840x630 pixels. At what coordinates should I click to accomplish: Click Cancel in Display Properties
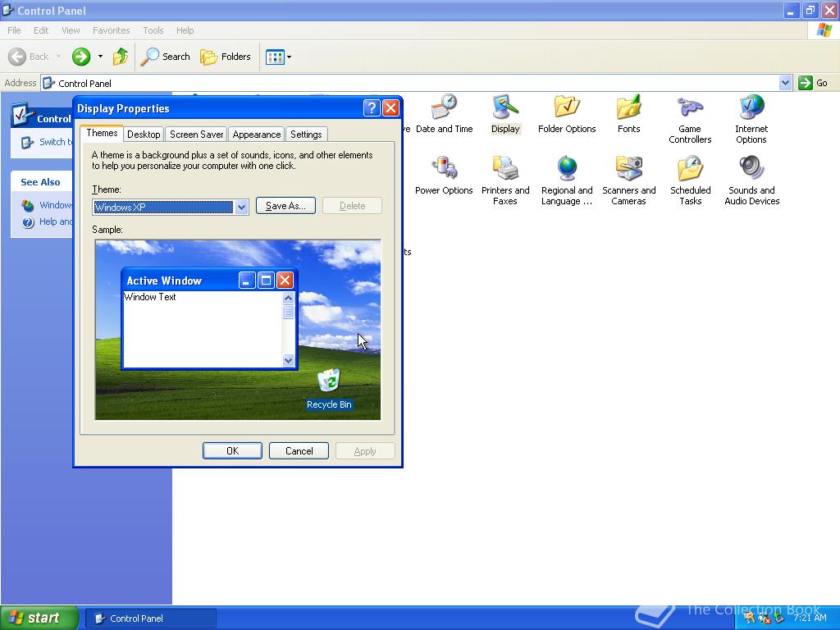pyautogui.click(x=299, y=451)
